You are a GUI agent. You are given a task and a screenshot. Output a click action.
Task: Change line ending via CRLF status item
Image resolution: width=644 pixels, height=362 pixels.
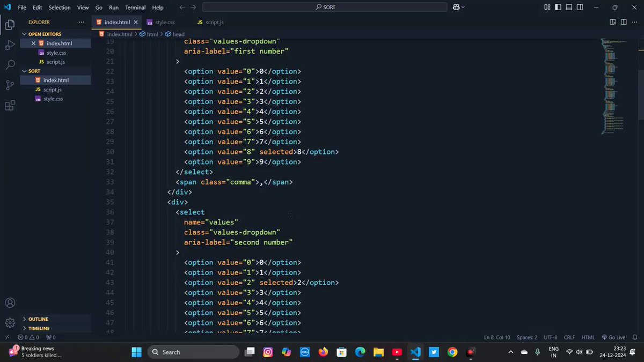click(x=569, y=337)
